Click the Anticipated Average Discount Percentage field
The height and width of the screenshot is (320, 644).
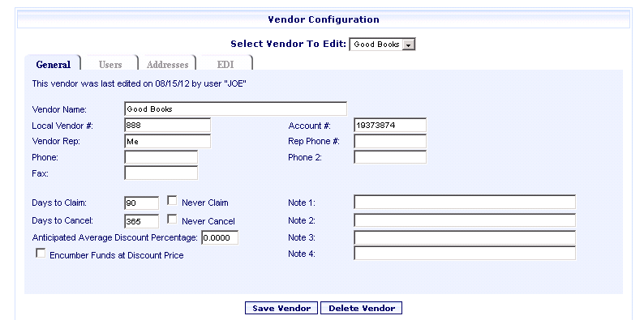pyautogui.click(x=220, y=237)
